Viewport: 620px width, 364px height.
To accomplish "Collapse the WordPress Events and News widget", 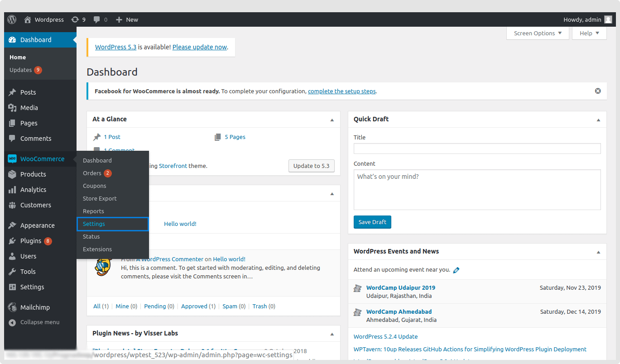I will [598, 252].
